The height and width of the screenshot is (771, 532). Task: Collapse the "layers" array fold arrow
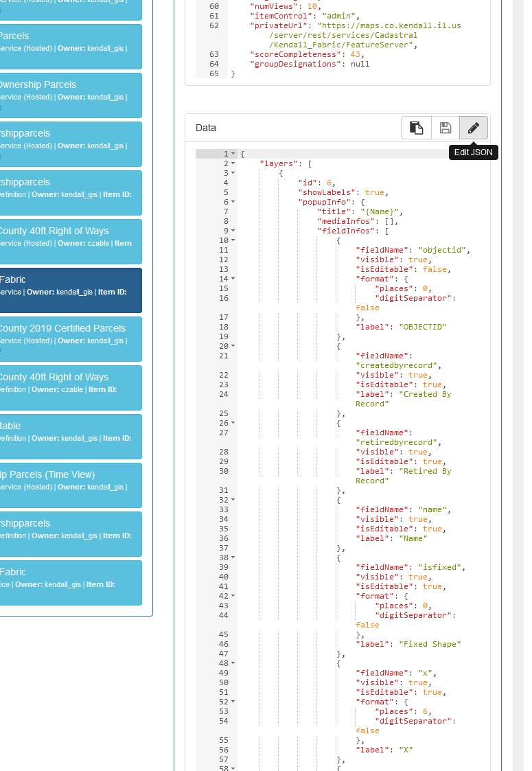click(233, 163)
